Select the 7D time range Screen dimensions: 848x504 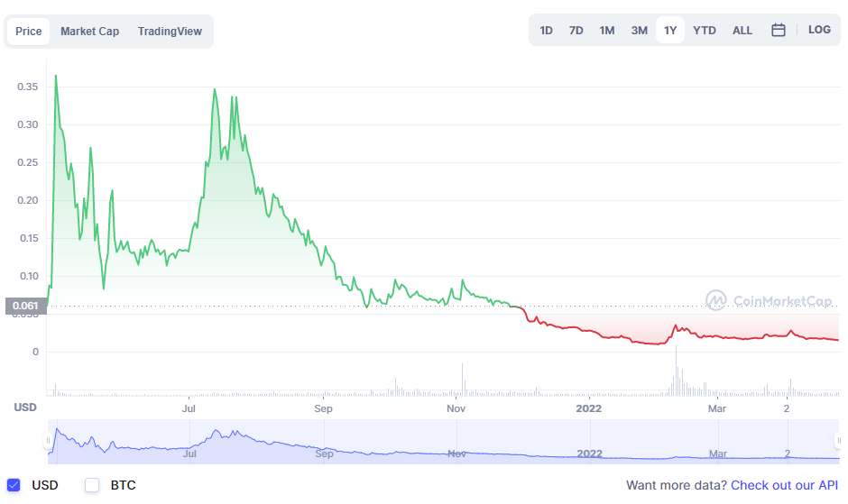pyautogui.click(x=576, y=31)
